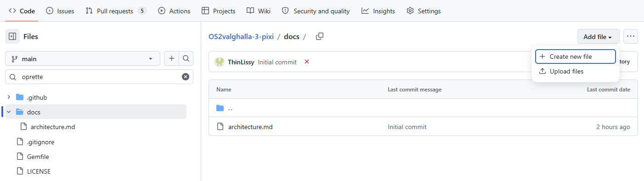Click the Gemfile file icon
This screenshot has height=181, width=644.
[20, 157]
